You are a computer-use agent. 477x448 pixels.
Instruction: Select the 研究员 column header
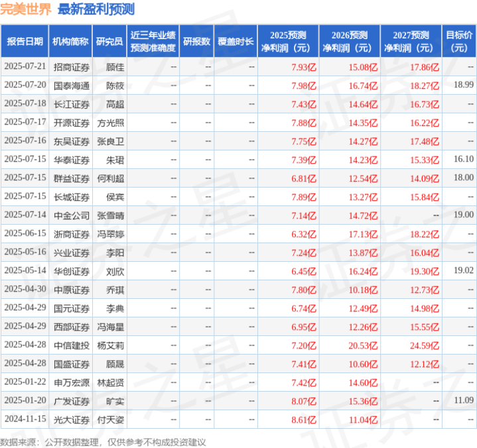(109, 41)
